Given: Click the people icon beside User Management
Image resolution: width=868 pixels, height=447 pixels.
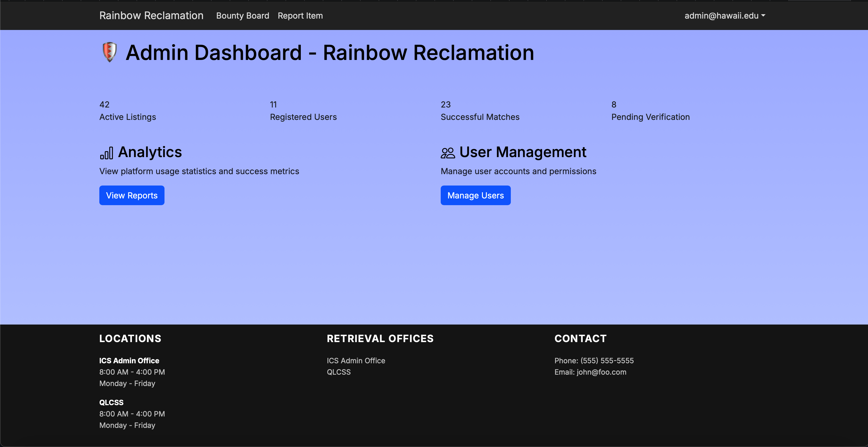Looking at the screenshot, I should pyautogui.click(x=447, y=152).
